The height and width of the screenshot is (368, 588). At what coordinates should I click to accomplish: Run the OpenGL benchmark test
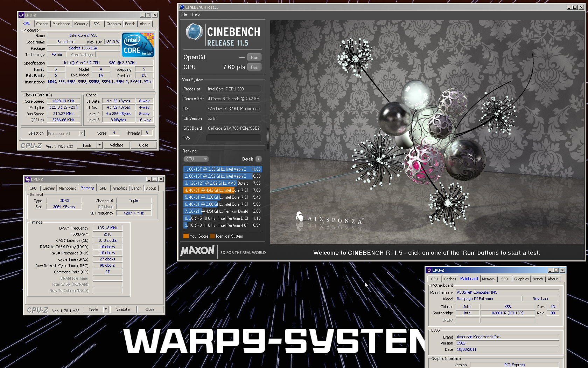coord(254,57)
